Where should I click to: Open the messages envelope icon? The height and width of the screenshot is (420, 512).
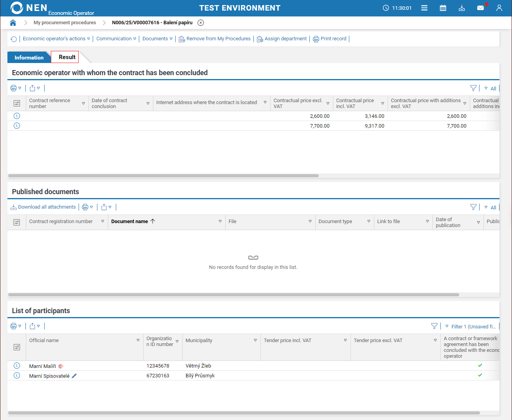480,8
